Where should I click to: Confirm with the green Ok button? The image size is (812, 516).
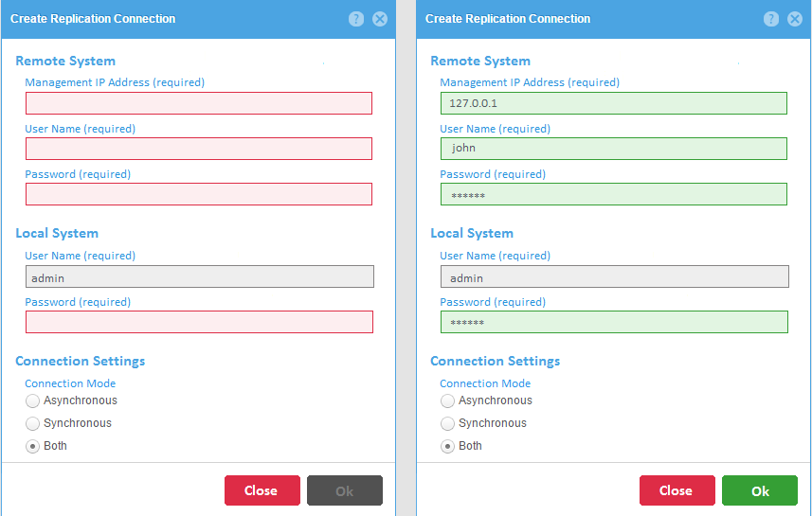pyautogui.click(x=760, y=490)
